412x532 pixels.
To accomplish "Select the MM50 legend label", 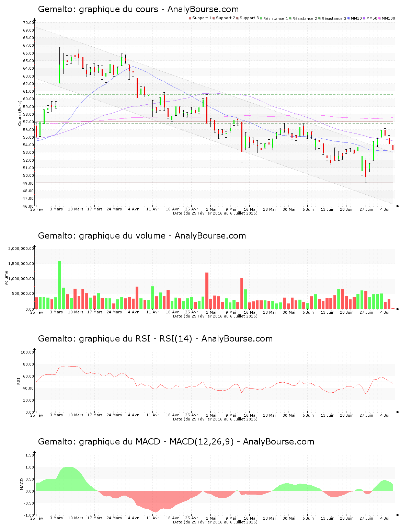I will pyautogui.click(x=371, y=18).
